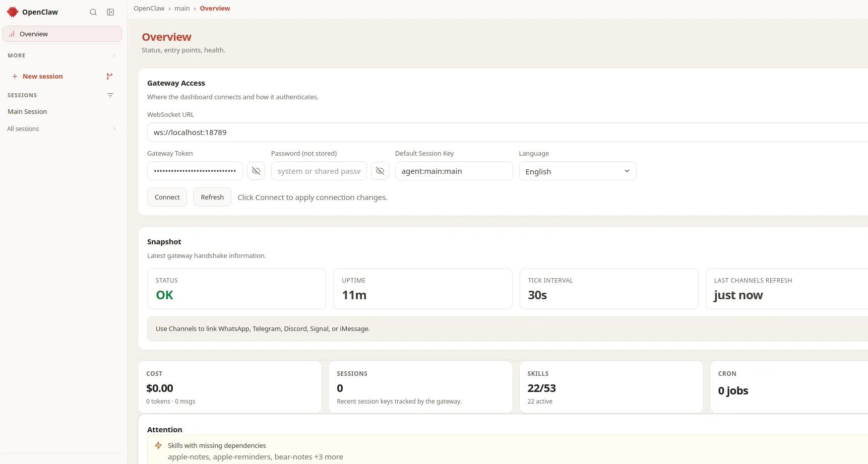Expand the MORE section chevron
Screen dimensions: 868x464
coord(114,55)
